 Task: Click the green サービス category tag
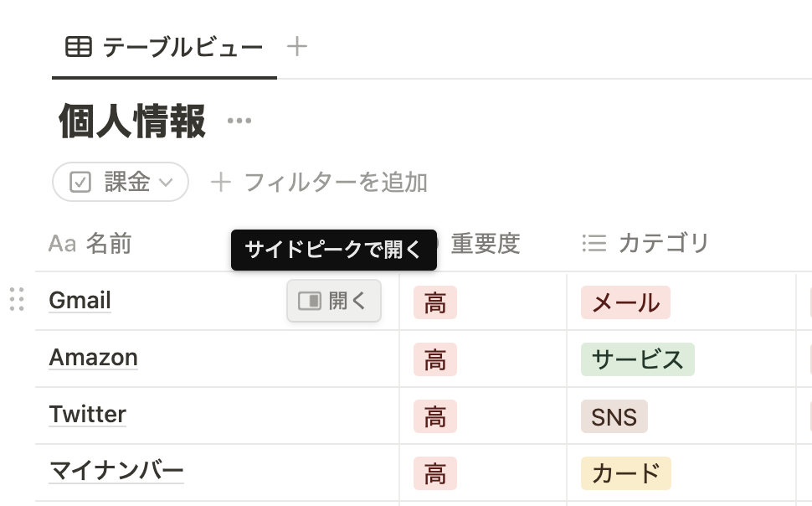(638, 359)
